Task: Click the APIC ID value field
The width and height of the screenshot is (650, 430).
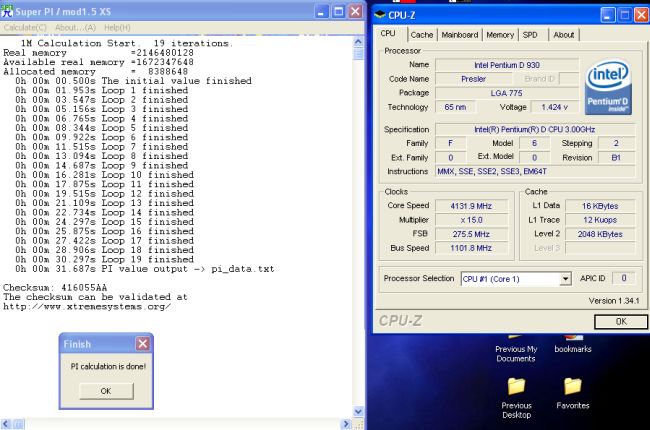Action: tap(623, 278)
